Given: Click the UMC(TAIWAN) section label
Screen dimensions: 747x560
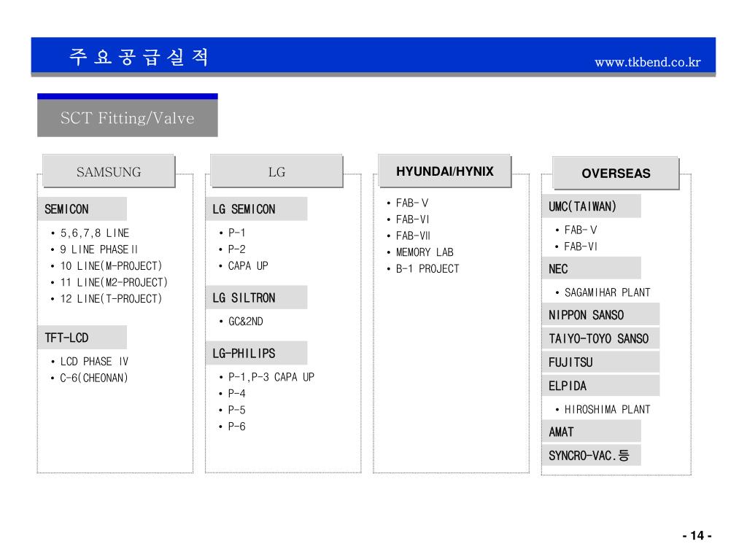Looking at the screenshot, I should (591, 206).
